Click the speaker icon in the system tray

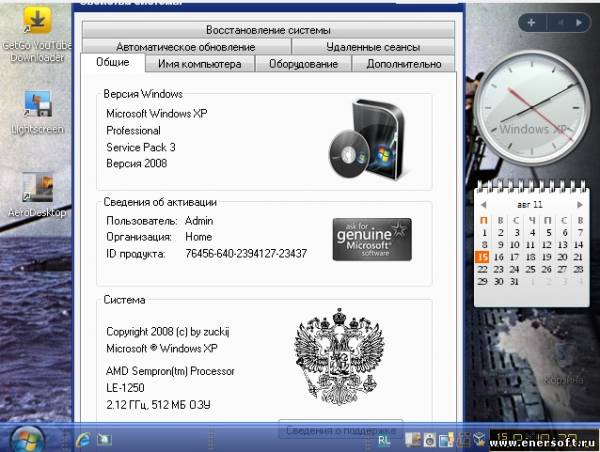[429, 440]
